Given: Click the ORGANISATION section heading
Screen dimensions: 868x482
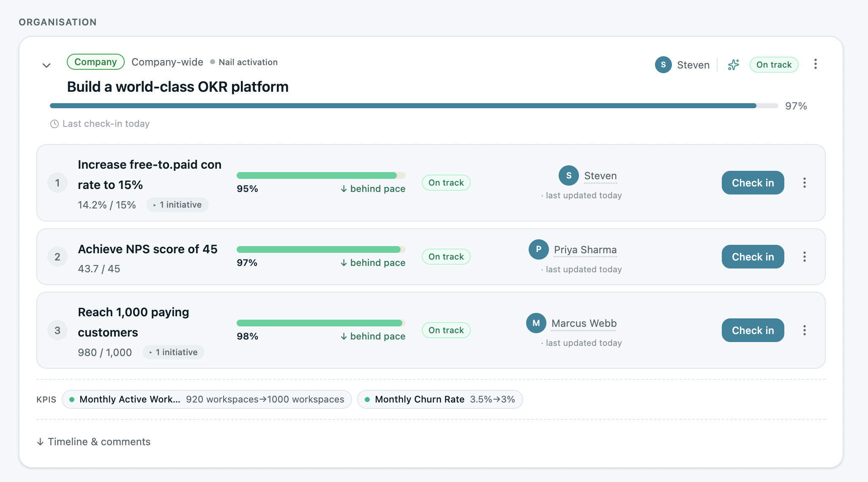Looking at the screenshot, I should [x=58, y=22].
